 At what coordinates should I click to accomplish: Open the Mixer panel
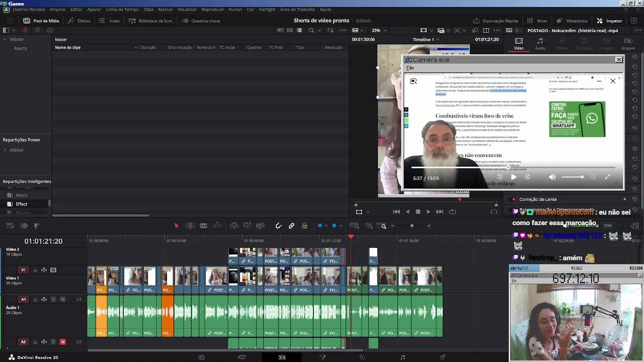537,21
